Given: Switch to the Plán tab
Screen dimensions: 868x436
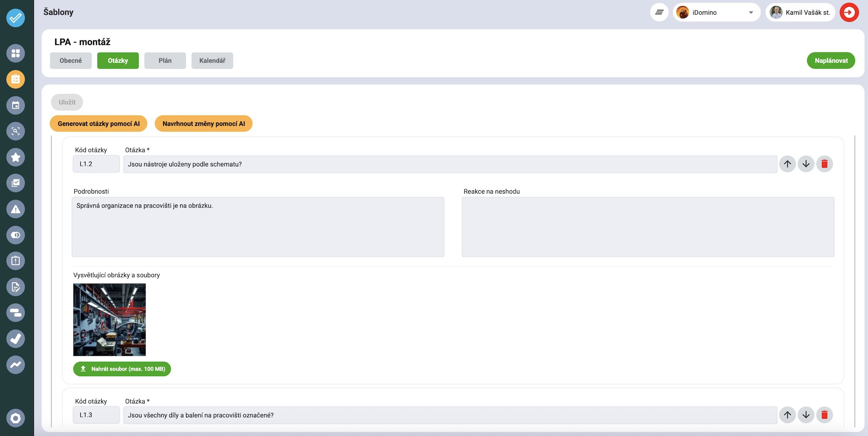Looking at the screenshot, I should 165,61.
